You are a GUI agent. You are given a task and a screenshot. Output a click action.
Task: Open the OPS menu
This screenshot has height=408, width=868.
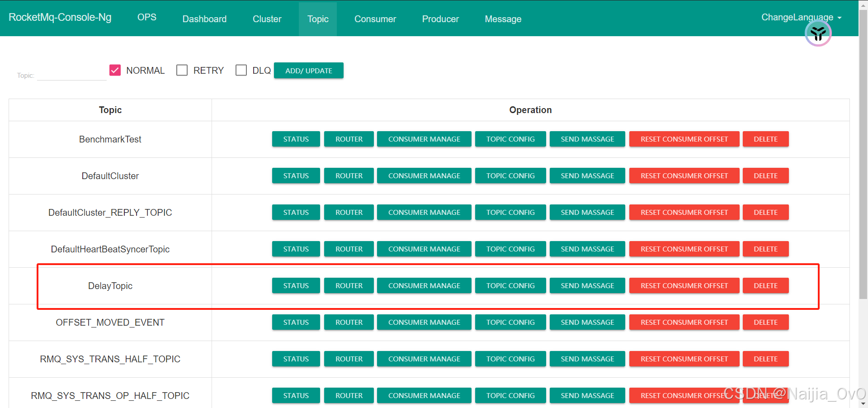(x=147, y=17)
